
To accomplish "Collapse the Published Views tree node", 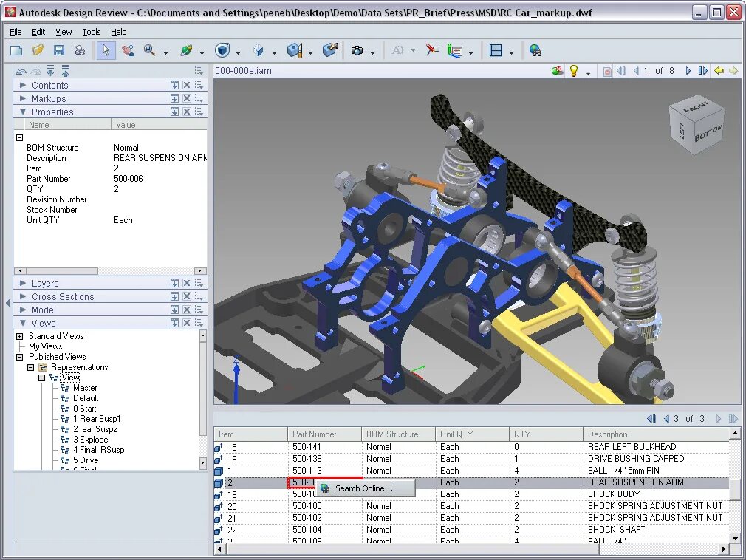I will tap(19, 357).
